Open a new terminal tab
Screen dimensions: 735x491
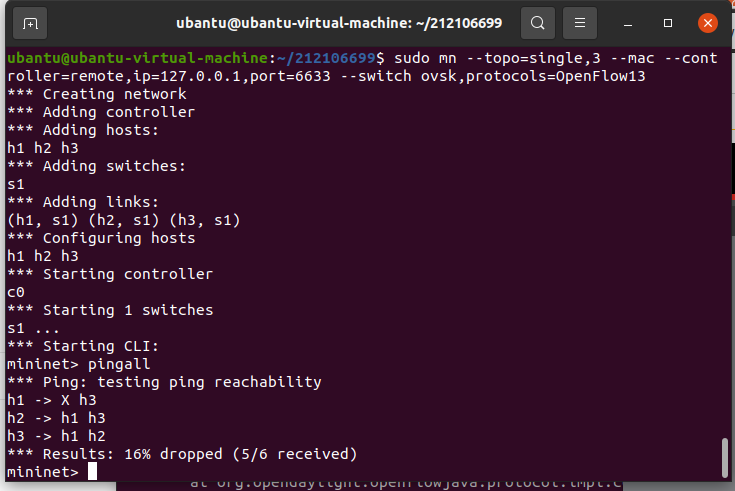(x=30, y=23)
